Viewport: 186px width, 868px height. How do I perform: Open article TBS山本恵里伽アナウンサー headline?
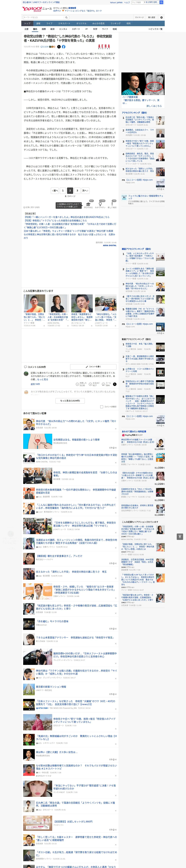[75, 638]
